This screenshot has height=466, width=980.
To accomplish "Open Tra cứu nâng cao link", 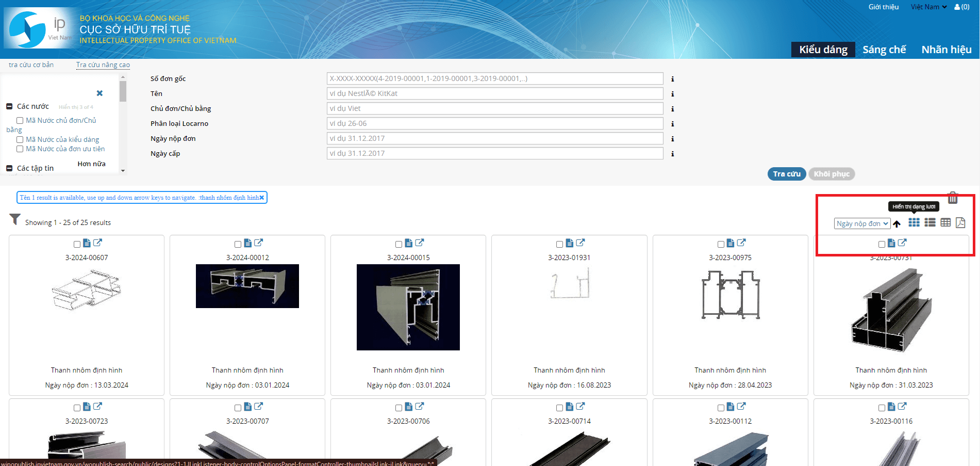I will (x=103, y=65).
